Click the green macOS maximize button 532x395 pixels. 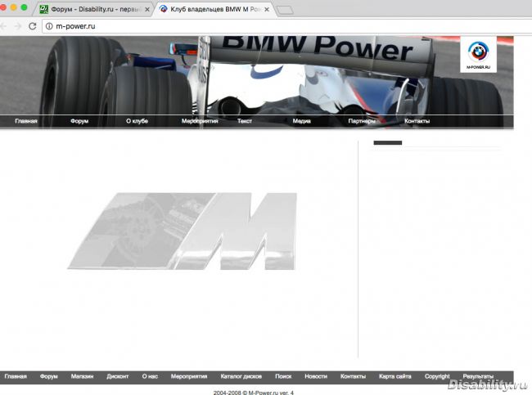[24, 7]
